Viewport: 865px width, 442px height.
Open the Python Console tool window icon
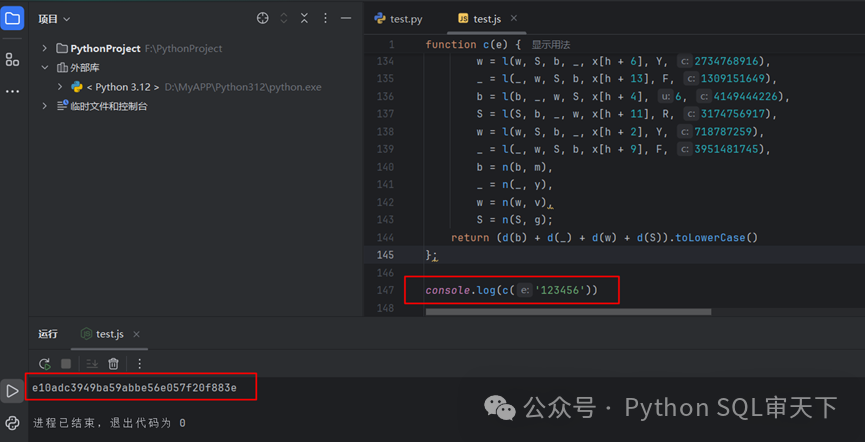[x=12, y=423]
